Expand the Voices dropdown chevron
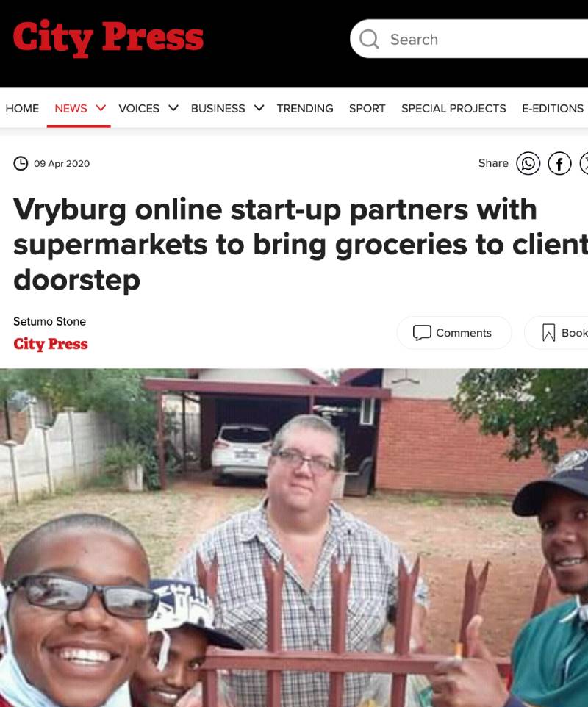The height and width of the screenshot is (707, 588). [x=173, y=108]
